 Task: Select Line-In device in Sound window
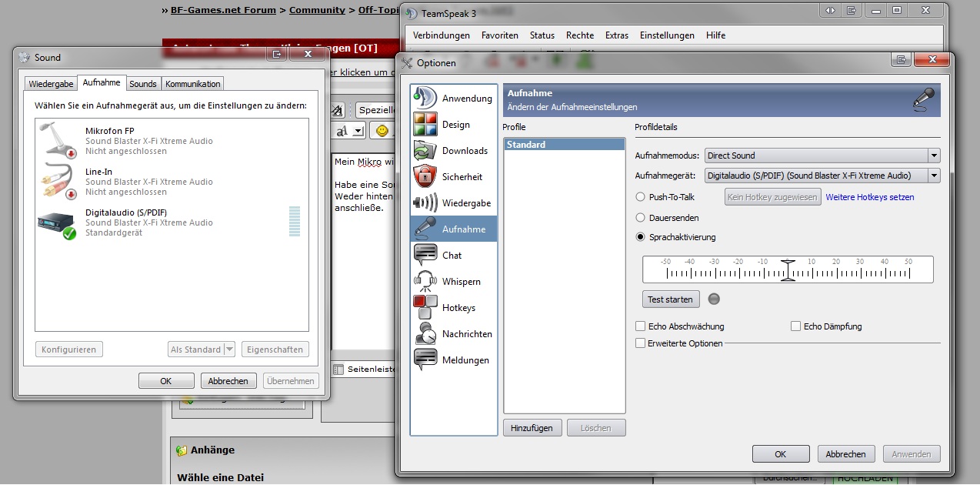click(x=172, y=182)
